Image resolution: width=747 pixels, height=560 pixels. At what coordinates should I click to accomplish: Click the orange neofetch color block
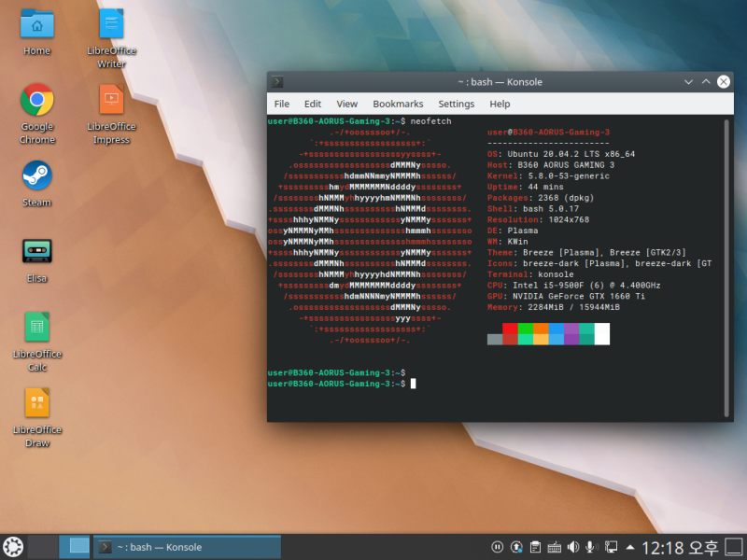point(541,329)
